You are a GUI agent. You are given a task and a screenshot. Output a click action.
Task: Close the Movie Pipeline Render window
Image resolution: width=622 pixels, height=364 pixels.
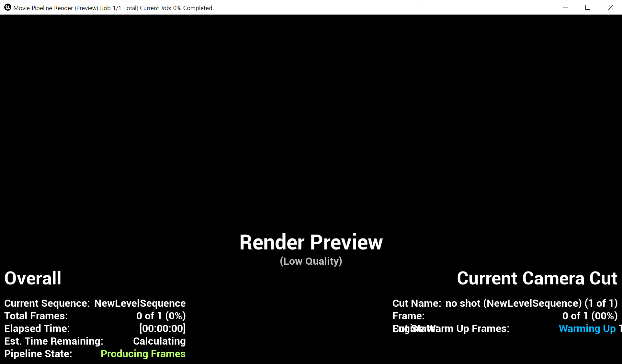tap(610, 7)
